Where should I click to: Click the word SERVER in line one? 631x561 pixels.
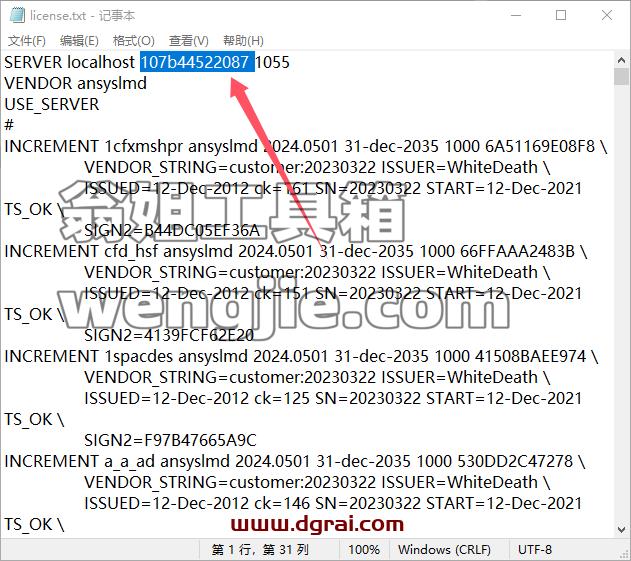click(33, 62)
